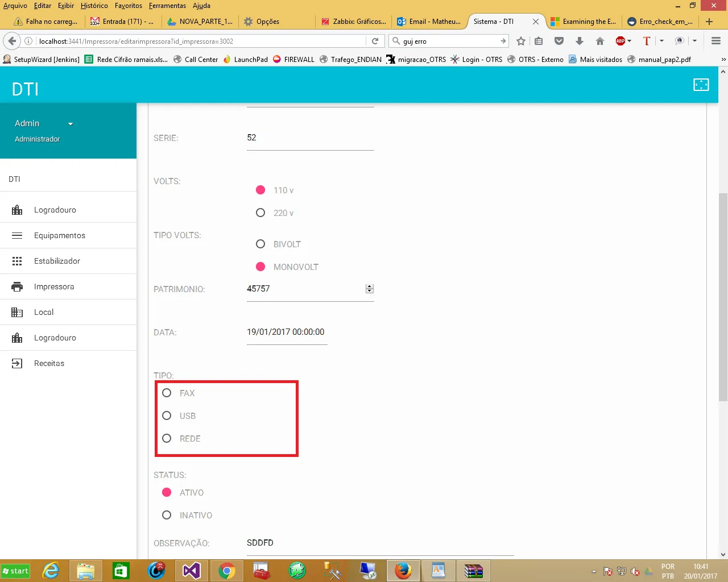The width and height of the screenshot is (728, 582).
Task: Open the Histórico menu
Action: pos(94,6)
